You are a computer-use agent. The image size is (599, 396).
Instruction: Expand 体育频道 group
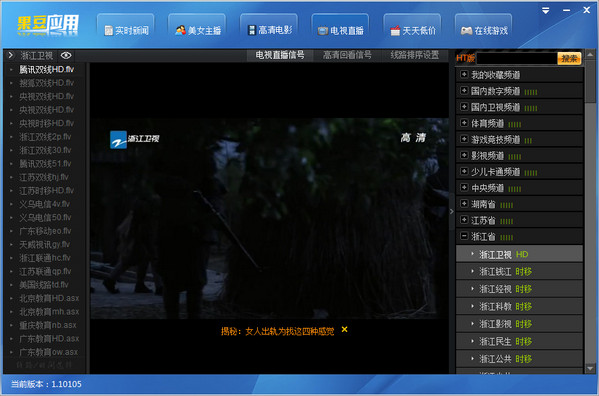coord(519,123)
